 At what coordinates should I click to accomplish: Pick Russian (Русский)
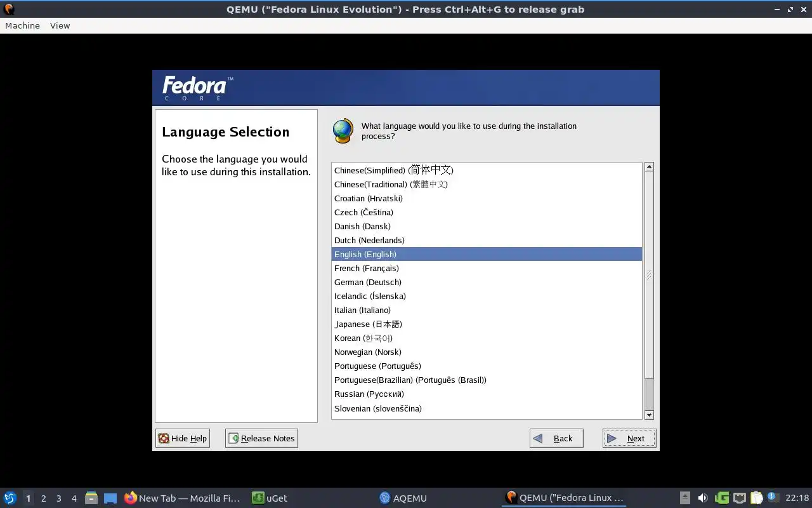[x=487, y=394]
